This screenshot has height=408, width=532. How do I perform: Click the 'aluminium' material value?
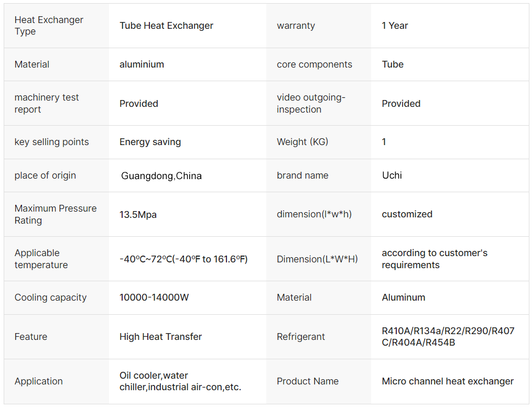pyautogui.click(x=142, y=64)
